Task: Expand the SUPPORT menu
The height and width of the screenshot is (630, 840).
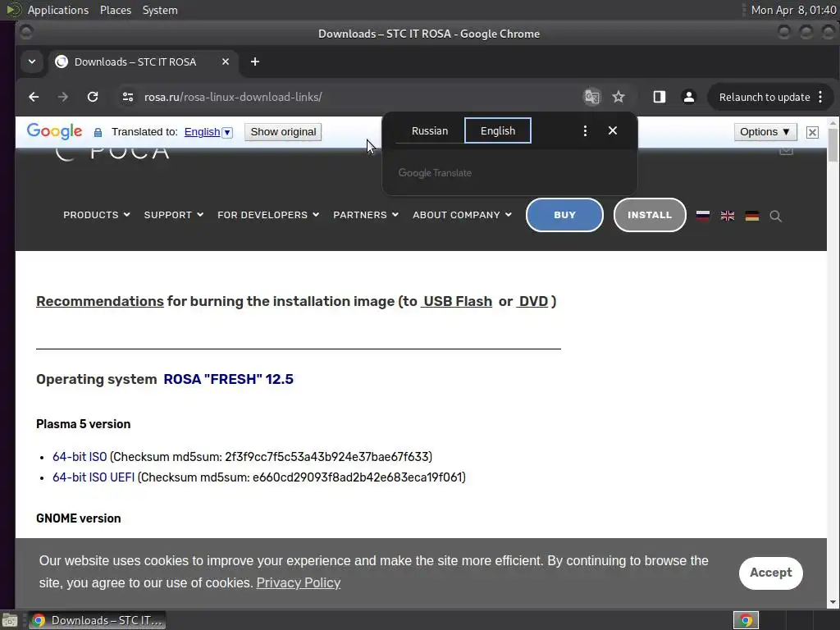Action: [174, 215]
